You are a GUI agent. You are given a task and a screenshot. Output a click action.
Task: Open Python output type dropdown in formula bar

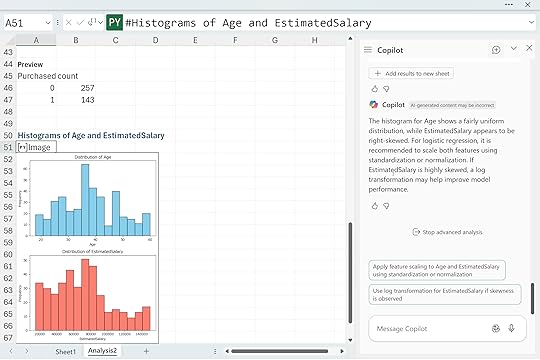pyautogui.click(x=96, y=23)
